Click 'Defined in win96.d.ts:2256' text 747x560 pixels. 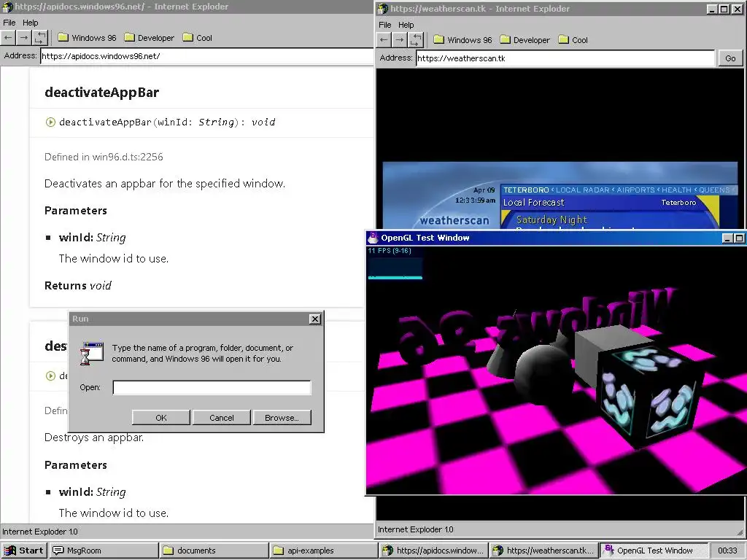tap(104, 157)
